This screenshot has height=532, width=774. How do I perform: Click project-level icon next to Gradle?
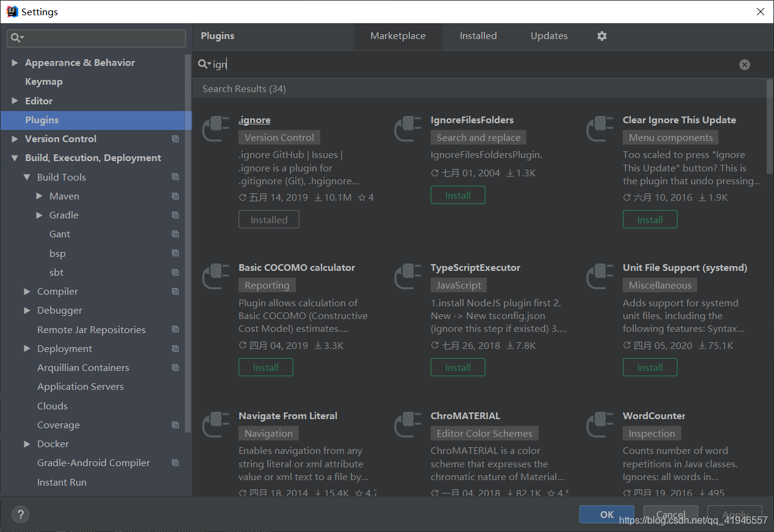pos(176,215)
